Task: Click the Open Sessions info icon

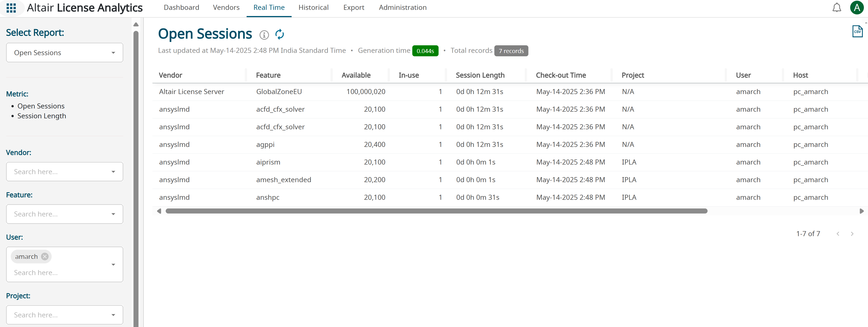Action: [x=264, y=35]
